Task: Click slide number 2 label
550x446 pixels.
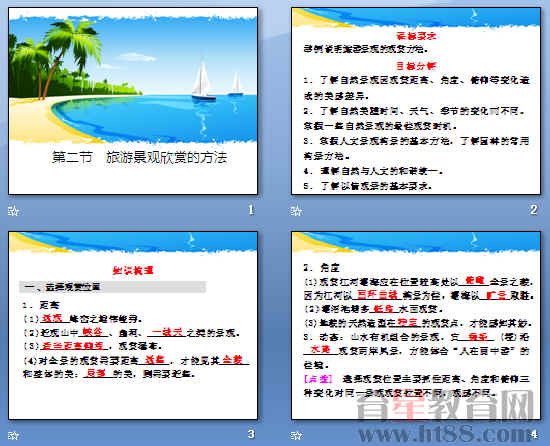Action: (x=534, y=210)
